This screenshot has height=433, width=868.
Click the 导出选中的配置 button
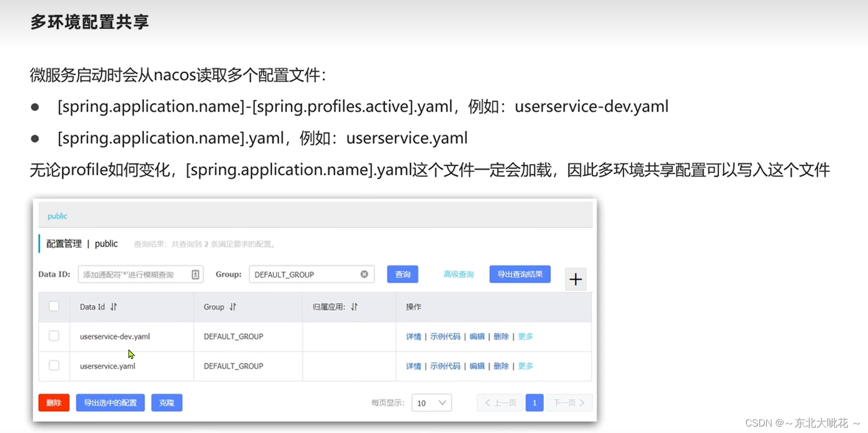(x=110, y=403)
